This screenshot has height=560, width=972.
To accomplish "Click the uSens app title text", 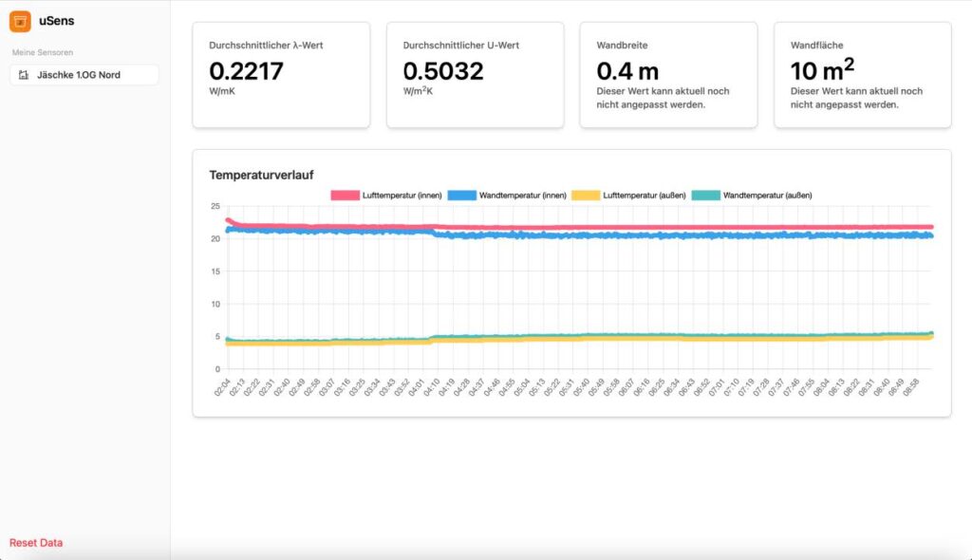I will pyautogui.click(x=57, y=21).
